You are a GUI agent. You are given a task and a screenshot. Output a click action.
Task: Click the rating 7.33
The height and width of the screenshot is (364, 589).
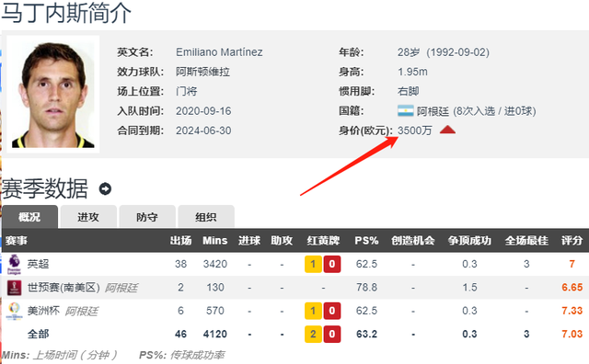tap(572, 311)
